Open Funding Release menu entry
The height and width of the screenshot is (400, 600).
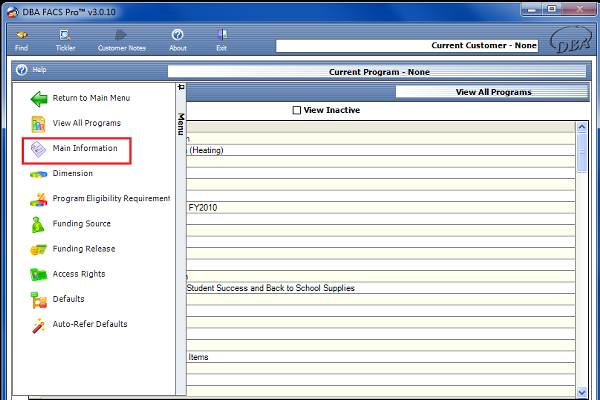(84, 249)
